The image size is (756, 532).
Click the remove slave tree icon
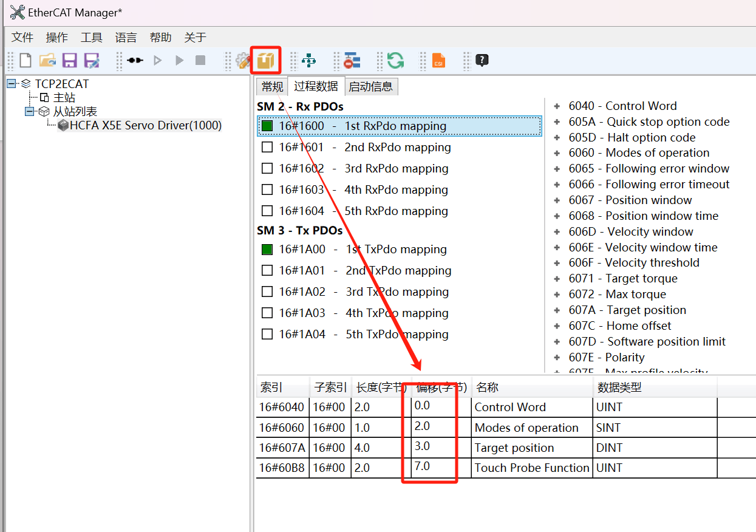pos(352,60)
